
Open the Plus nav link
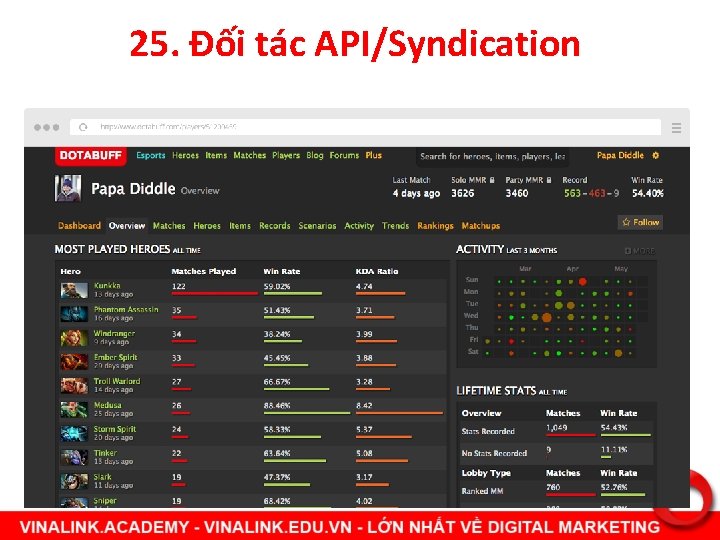[374, 155]
